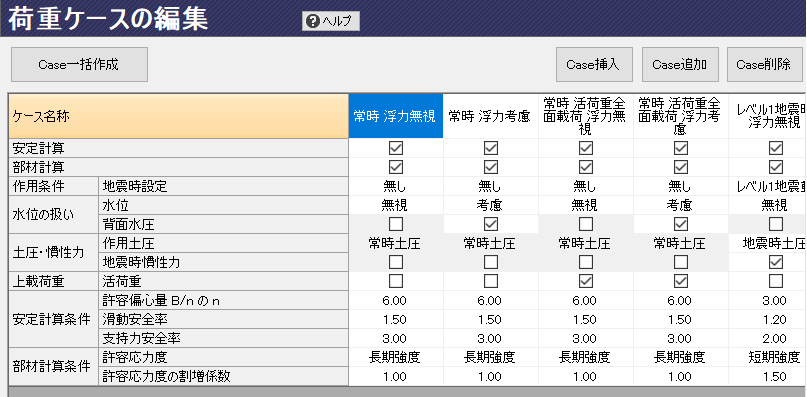Select 常時 活荷重全面載荷 浮力考慮 case header
Screen dimensions: 807x397
click(680, 116)
